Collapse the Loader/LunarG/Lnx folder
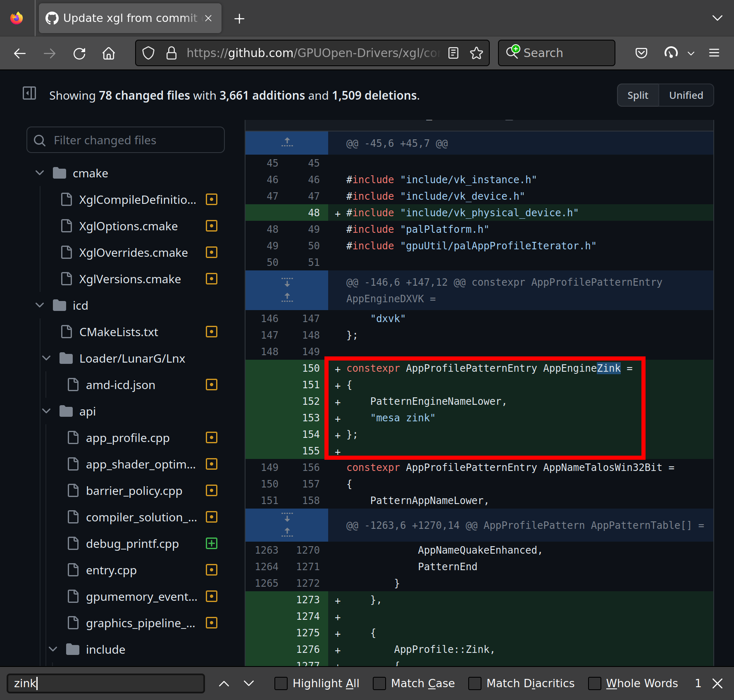The width and height of the screenshot is (734, 700). pos(46,358)
